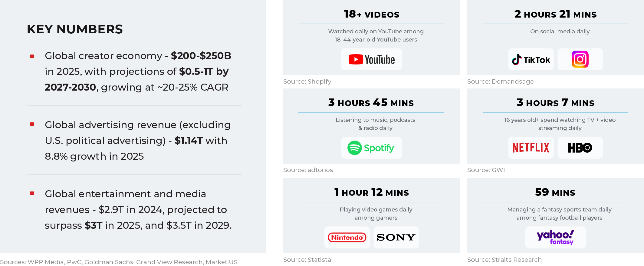Click the '59 MINS' stat heading
This screenshot has height=266, width=644.
pos(555,192)
